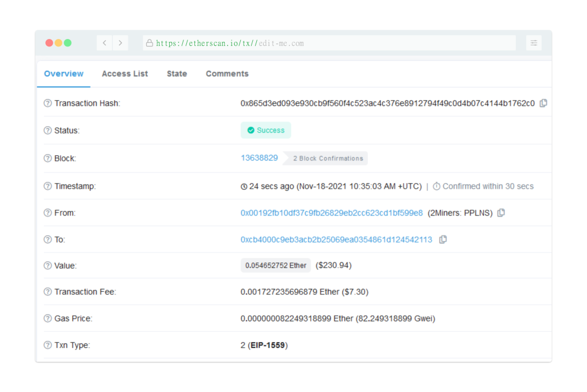Click help icon next to Timestamp
Screen dimensions: 587x392
[48, 186]
